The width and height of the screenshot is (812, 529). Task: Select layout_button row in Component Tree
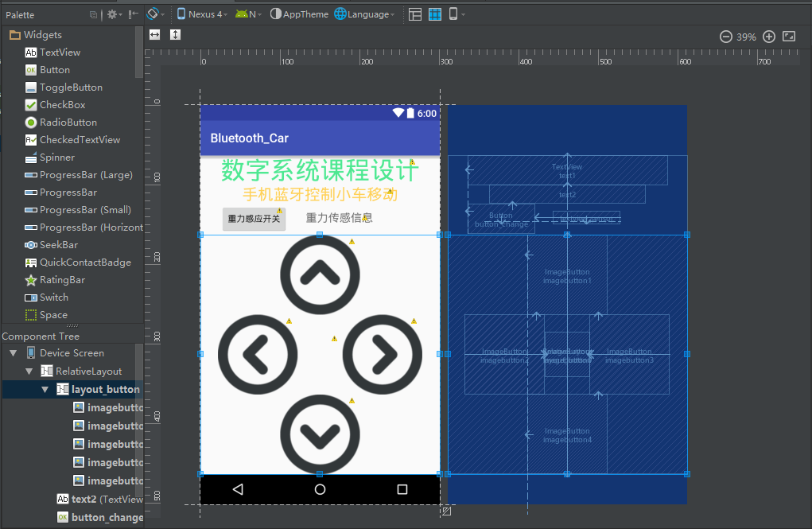pyautogui.click(x=72, y=389)
